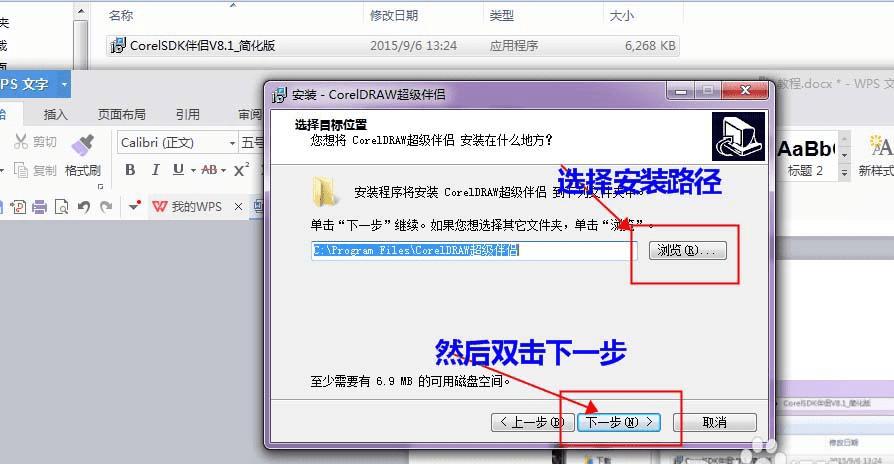
Task: Click the Format Painter brush icon
Action: click(83, 145)
